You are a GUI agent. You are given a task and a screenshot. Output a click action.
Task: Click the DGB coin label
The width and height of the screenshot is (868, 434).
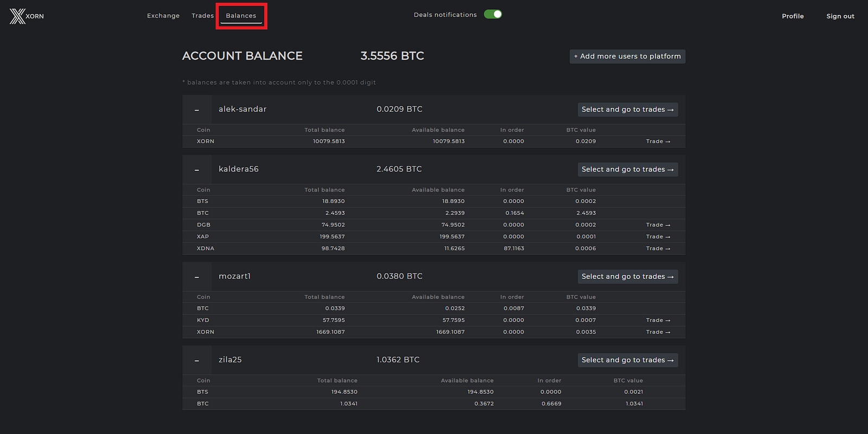tap(203, 225)
